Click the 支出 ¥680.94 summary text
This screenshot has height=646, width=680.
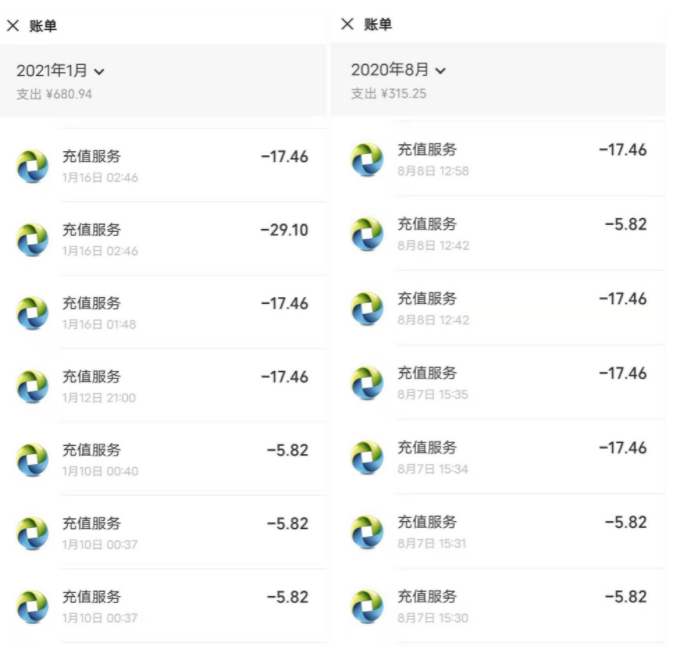tap(54, 94)
